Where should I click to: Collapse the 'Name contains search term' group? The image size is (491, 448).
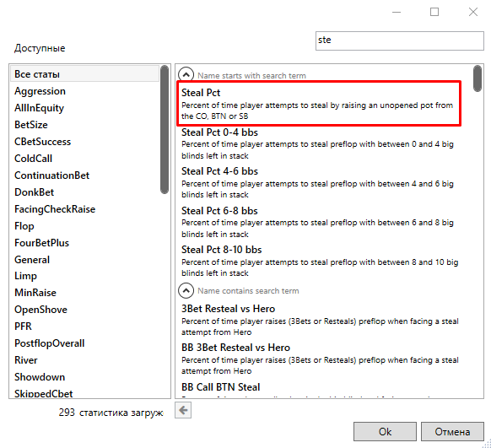[186, 290]
